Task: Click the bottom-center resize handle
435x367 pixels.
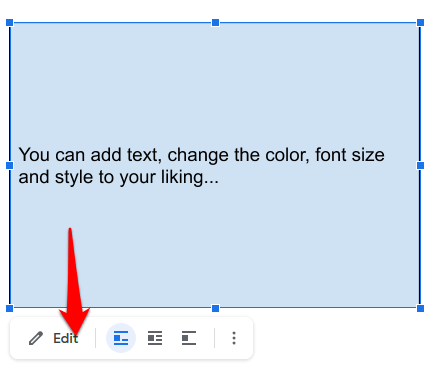Action: pos(216,308)
